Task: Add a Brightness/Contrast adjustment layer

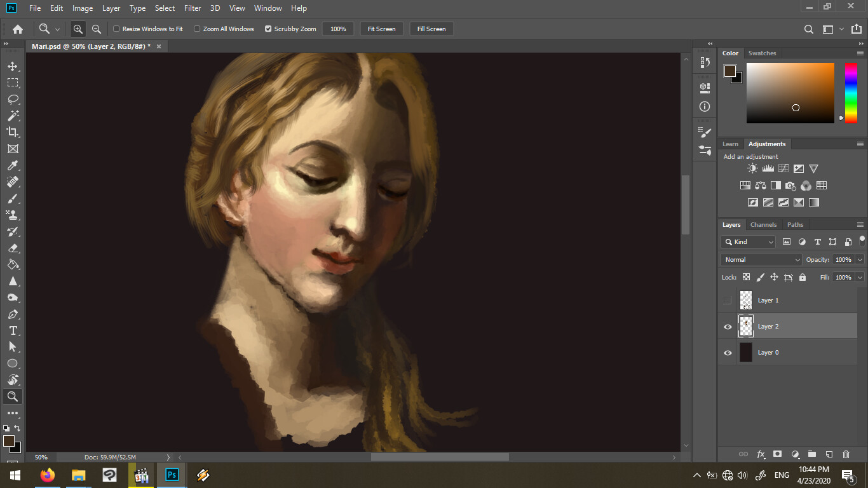Action: tap(752, 168)
